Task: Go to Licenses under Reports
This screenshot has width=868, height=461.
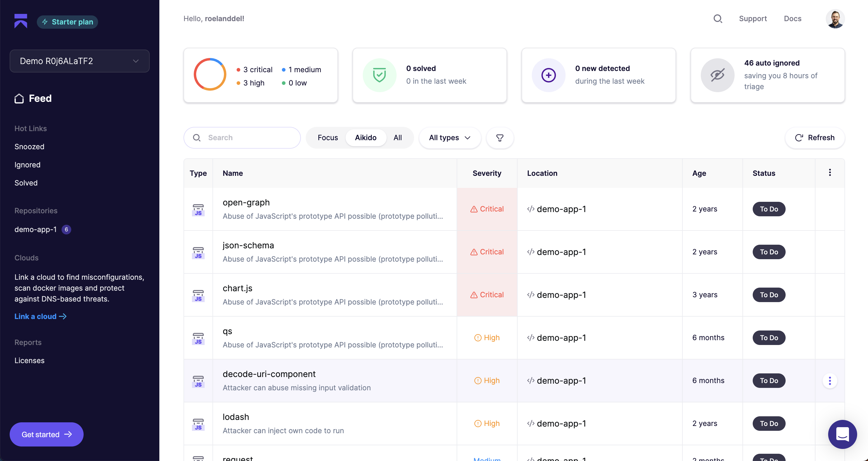Action: (x=29, y=360)
